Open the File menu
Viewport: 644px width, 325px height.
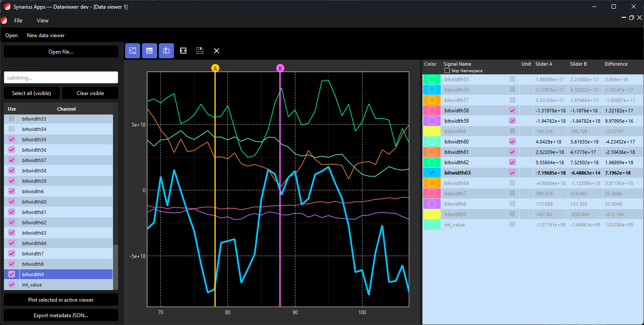tap(18, 20)
